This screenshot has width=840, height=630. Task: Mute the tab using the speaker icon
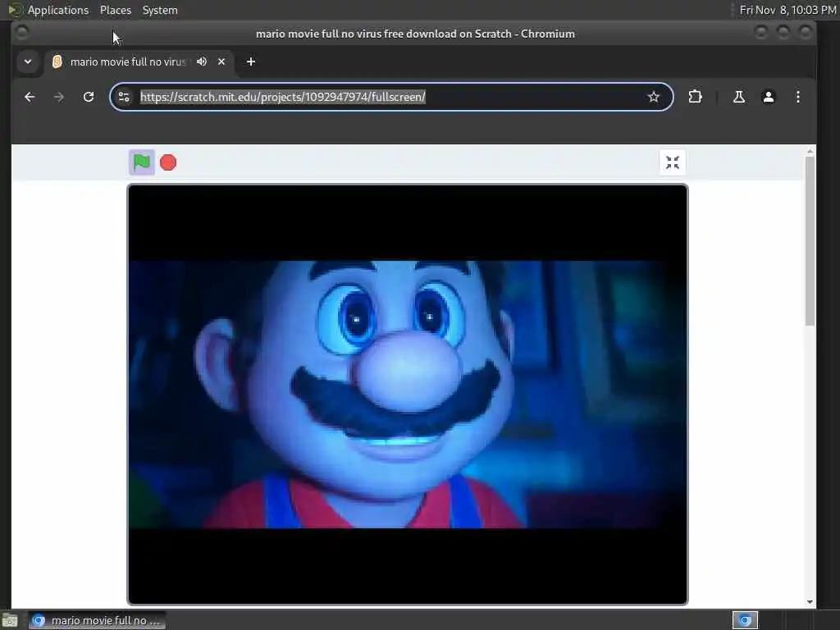coord(202,62)
